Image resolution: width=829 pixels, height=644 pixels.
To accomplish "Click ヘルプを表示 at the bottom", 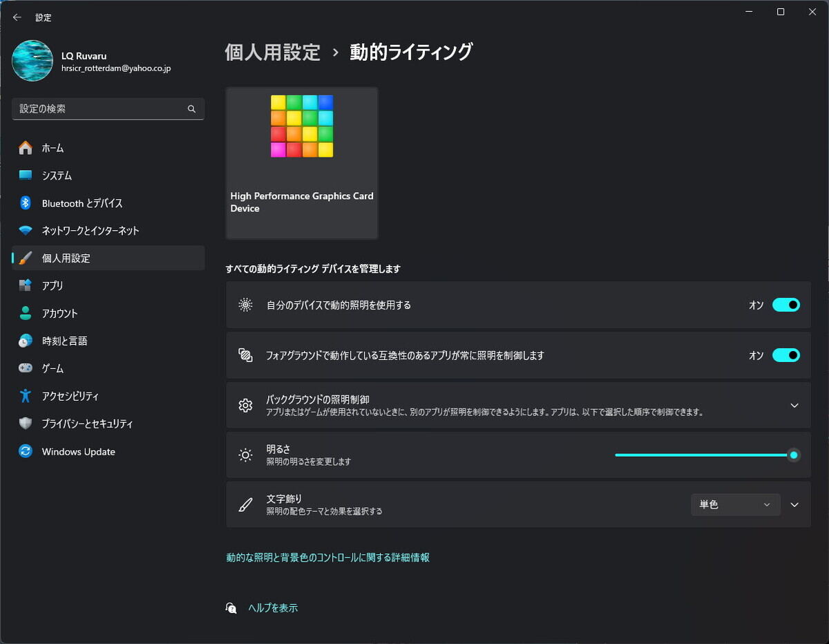I will pyautogui.click(x=272, y=607).
